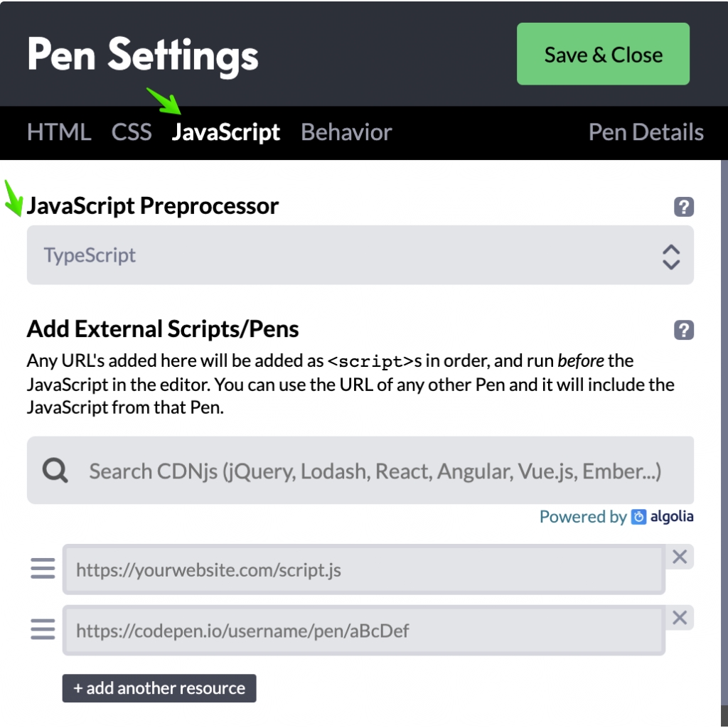Click drag handle for yourwebsite.com script row
The width and height of the screenshot is (728, 728).
43,569
